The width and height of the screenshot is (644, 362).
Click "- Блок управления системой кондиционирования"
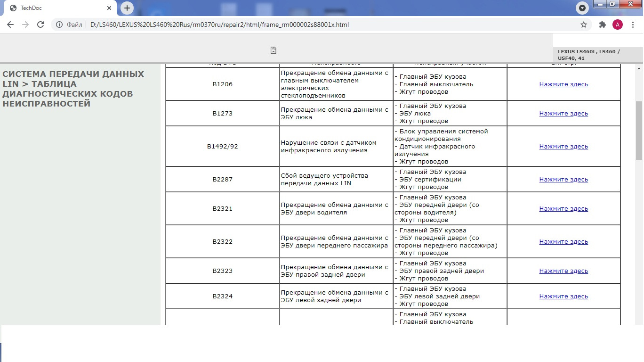coord(441,135)
